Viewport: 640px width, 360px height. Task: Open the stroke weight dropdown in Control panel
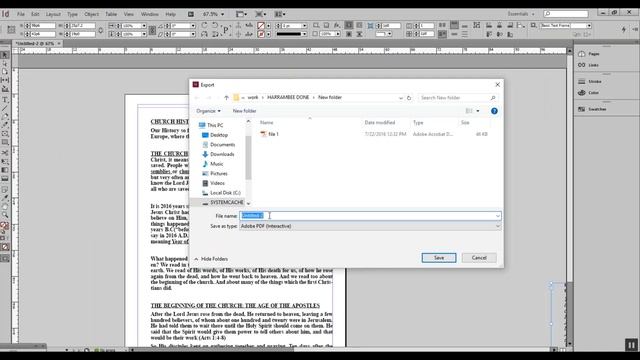point(304,26)
